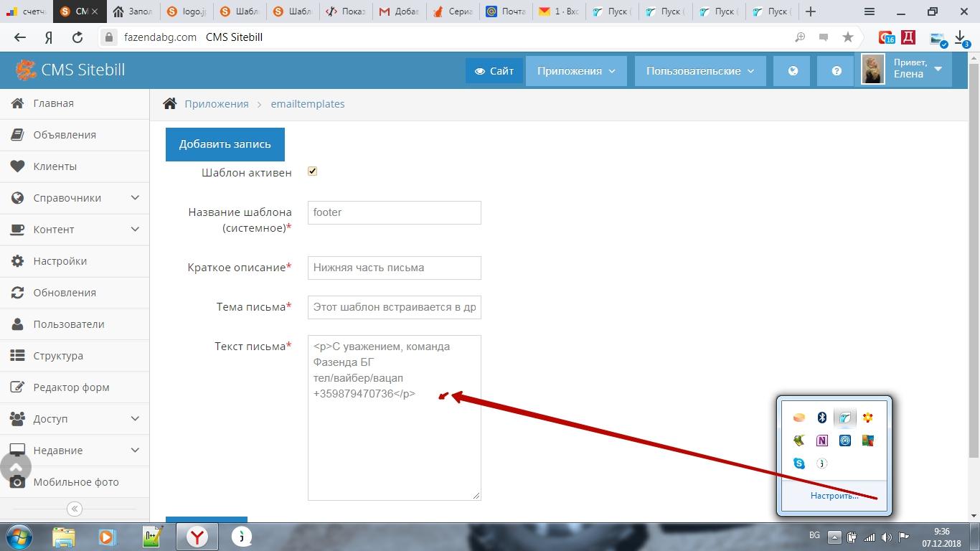Screen dimensions: 980x551
Task: Collapse the sidebar with double-arrow icon
Action: (74, 509)
